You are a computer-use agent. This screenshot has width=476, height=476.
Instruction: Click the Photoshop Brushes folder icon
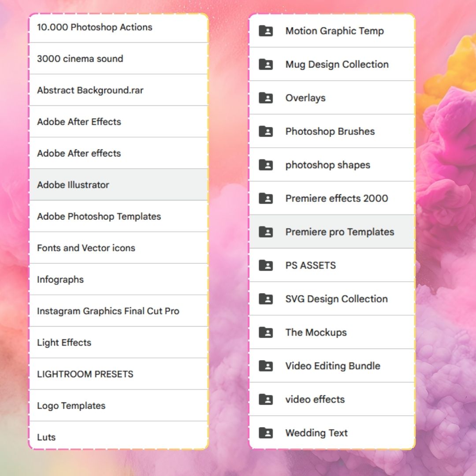tap(266, 131)
